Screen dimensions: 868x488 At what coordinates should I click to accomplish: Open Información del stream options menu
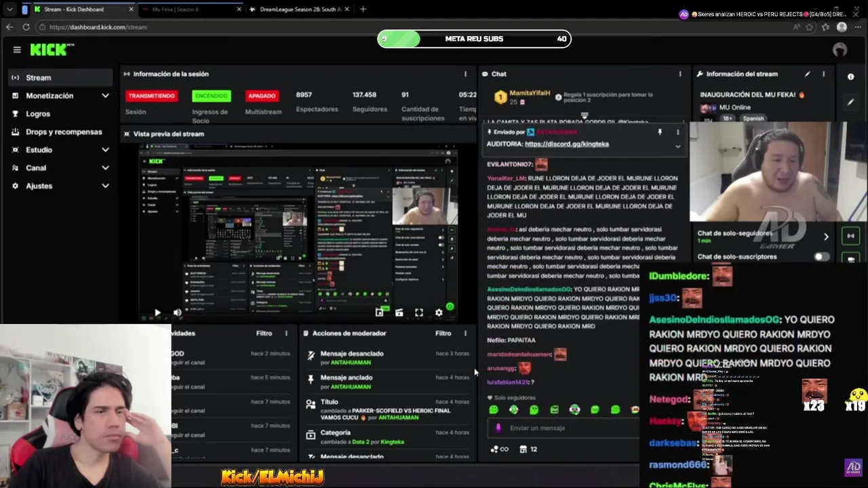(823, 74)
